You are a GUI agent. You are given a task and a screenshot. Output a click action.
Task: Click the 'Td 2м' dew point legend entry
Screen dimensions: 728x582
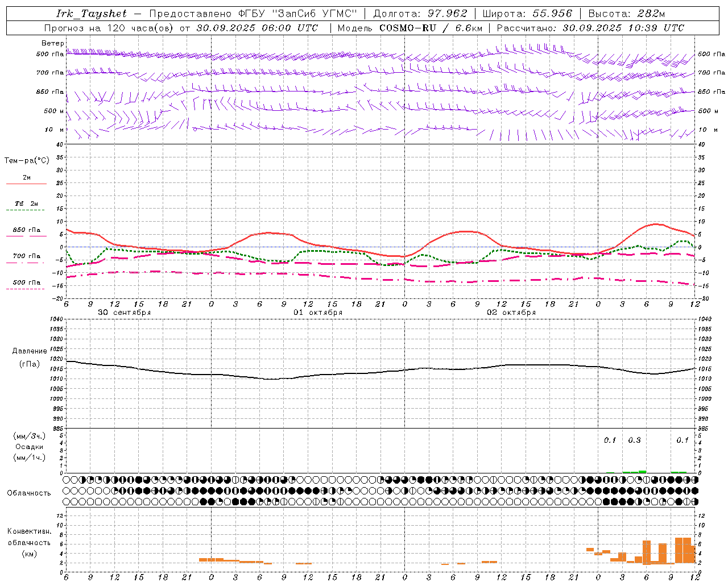27,203
